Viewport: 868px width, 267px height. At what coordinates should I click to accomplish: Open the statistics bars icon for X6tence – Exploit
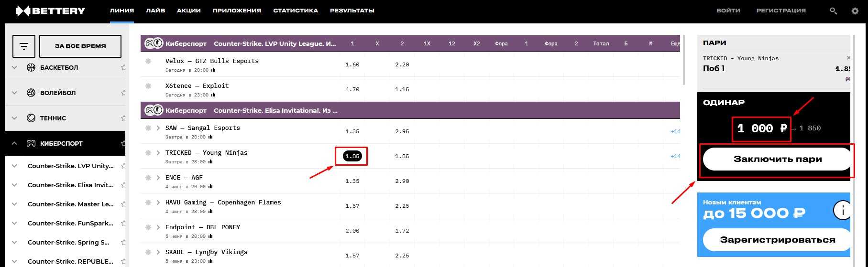213,95
